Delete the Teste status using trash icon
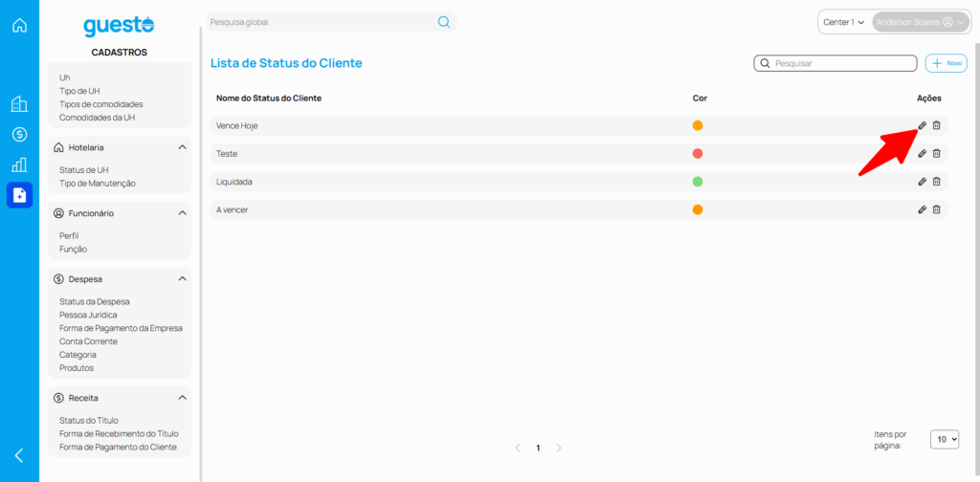Viewport: 980px width, 482px height. 937,153
